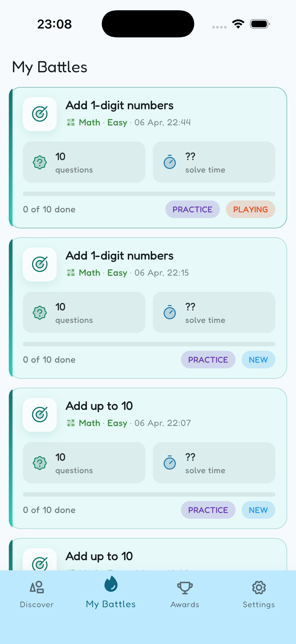Tap the Add up to 10 title text
This screenshot has width=296, height=644.
[99, 406]
